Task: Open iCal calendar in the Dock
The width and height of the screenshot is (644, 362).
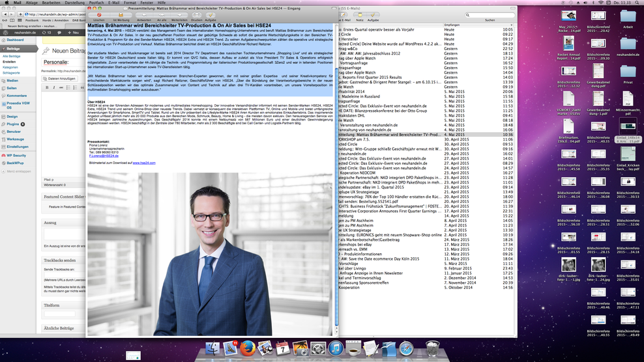Action: tap(283, 348)
